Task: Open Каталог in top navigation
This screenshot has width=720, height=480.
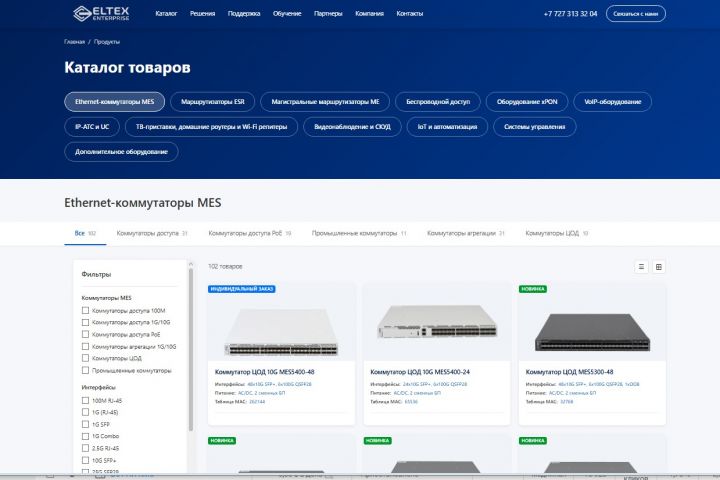Action: click(x=166, y=13)
